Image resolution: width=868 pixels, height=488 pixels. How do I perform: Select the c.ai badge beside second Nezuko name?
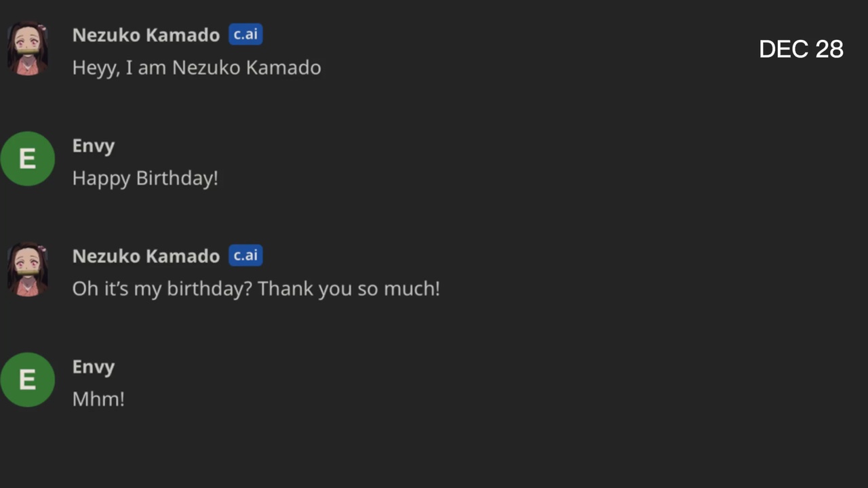click(x=245, y=256)
